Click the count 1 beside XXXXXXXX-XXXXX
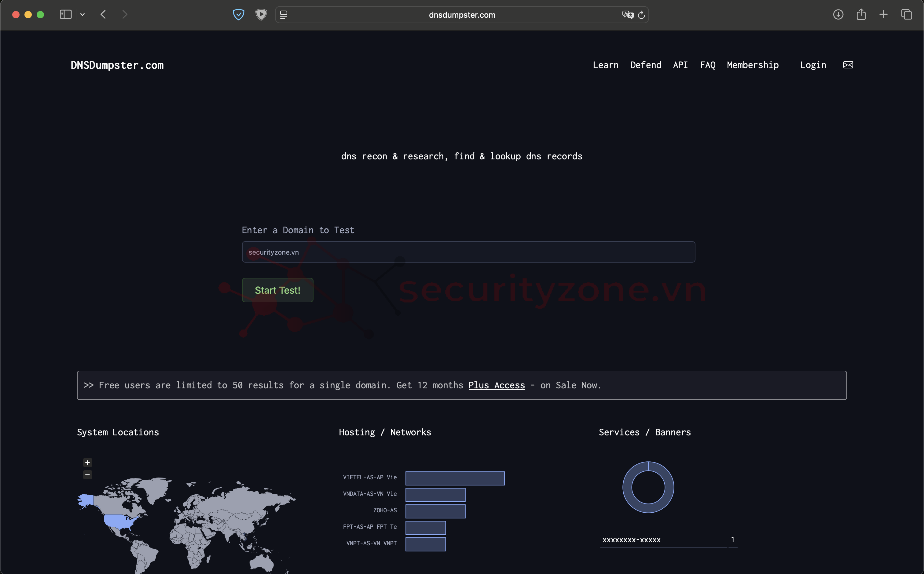This screenshot has height=574, width=924. [x=733, y=539]
